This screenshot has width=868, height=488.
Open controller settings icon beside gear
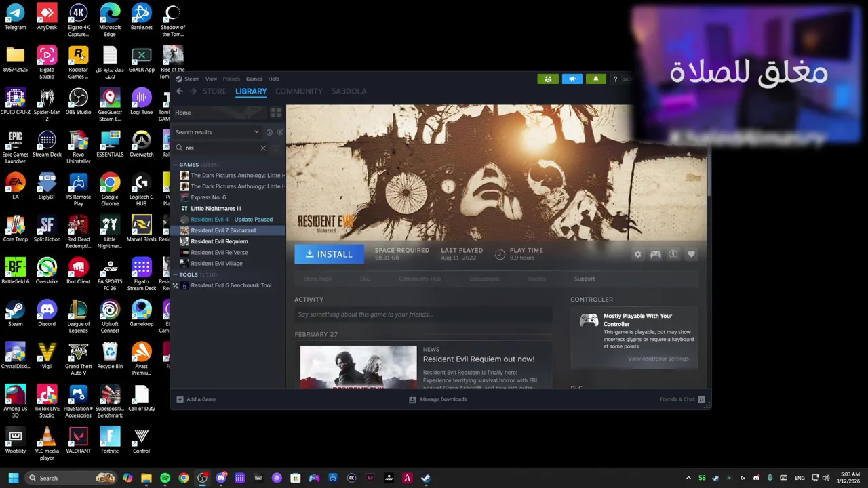[x=656, y=254]
